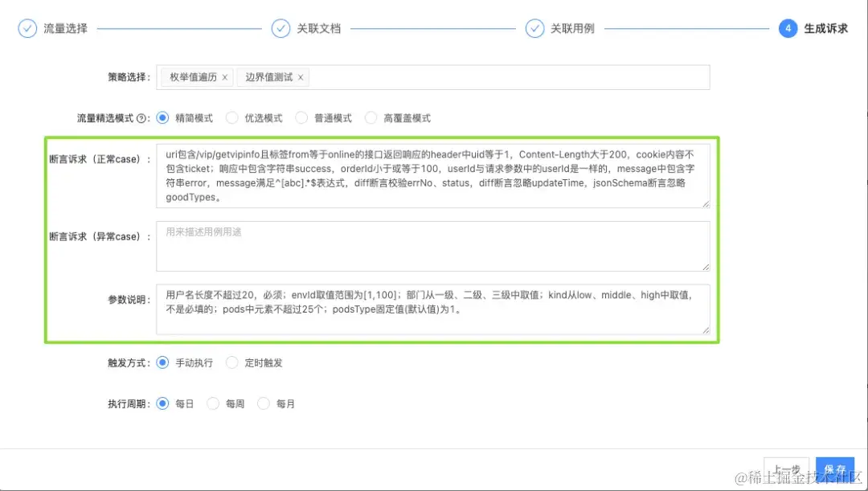Choose the 高覆盖模式 radio option
Image resolution: width=868 pixels, height=491 pixels.
click(371, 118)
